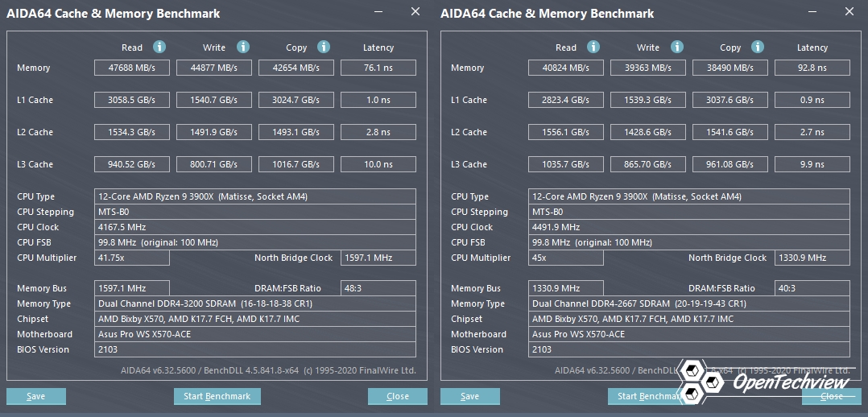Click the Copy info icon in right window
This screenshot has width=868, height=417.
click(x=758, y=47)
